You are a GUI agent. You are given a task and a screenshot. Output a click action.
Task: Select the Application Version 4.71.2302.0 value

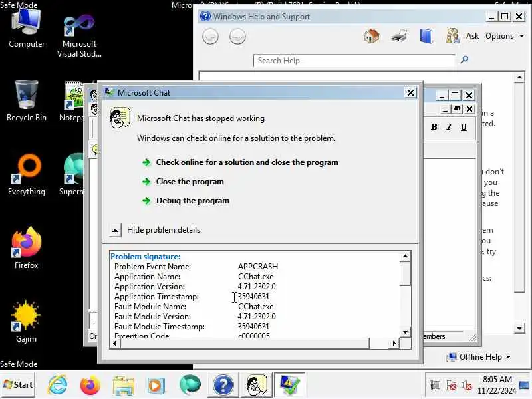[x=257, y=287]
